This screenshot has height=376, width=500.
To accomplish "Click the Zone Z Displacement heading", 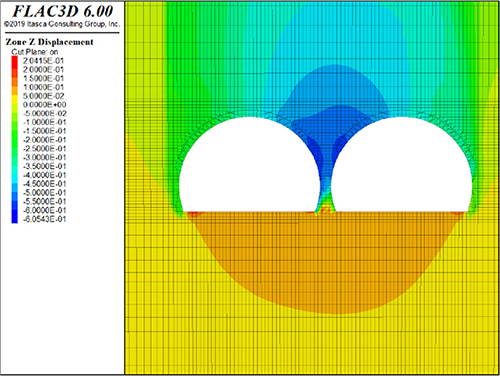I will [x=49, y=42].
